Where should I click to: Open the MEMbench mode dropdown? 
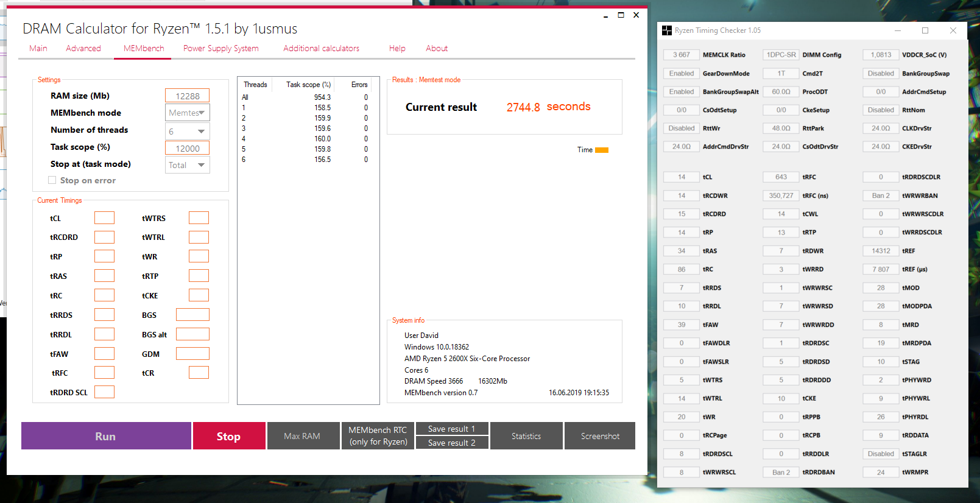(188, 113)
